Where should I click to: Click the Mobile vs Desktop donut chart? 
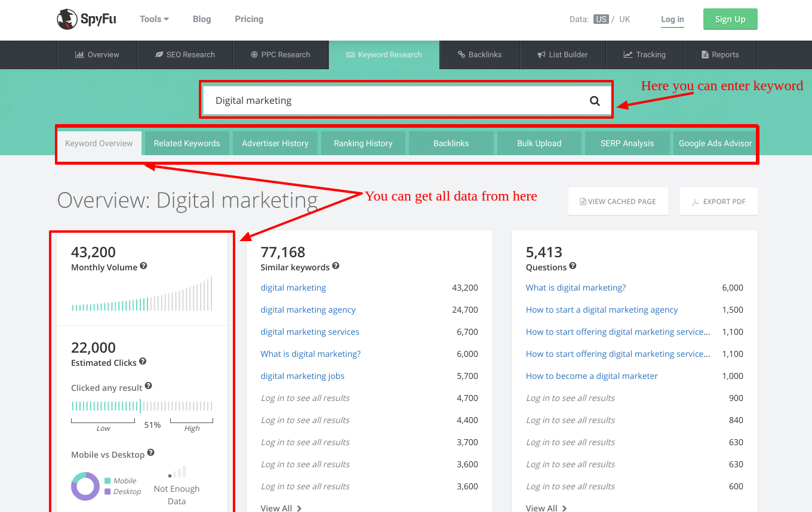click(85, 486)
